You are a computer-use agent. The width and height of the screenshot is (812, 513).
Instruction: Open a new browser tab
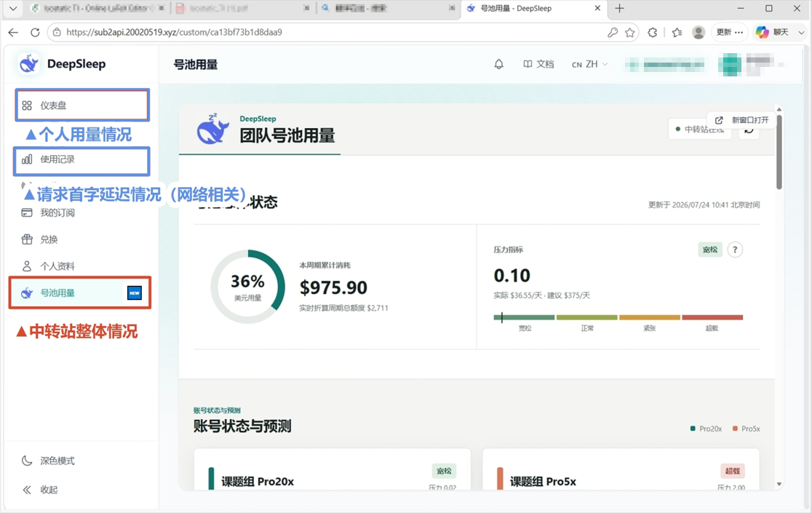point(619,8)
